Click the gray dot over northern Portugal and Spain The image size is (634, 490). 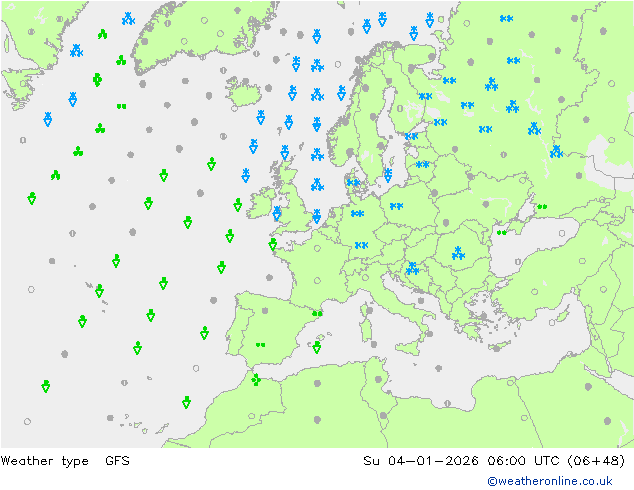click(x=265, y=310)
